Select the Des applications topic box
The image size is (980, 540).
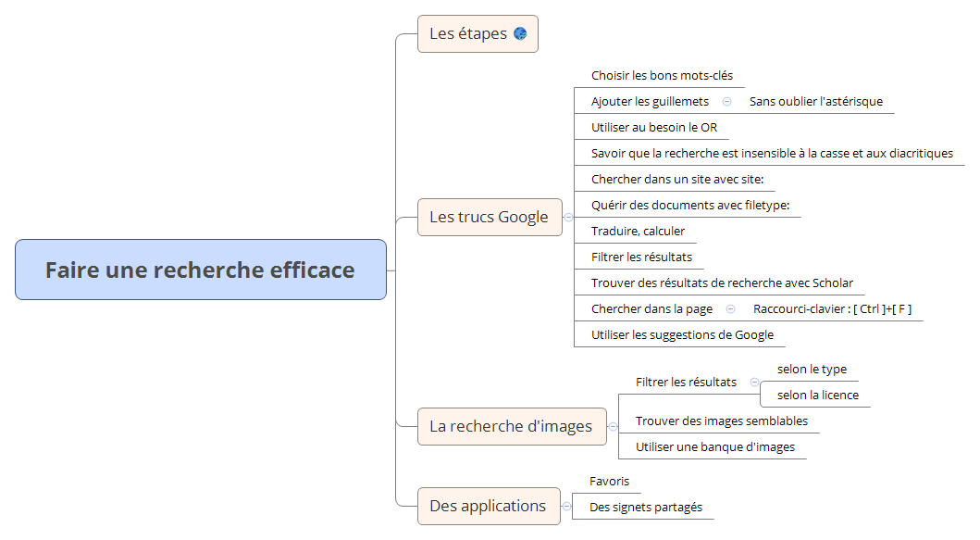[488, 506]
